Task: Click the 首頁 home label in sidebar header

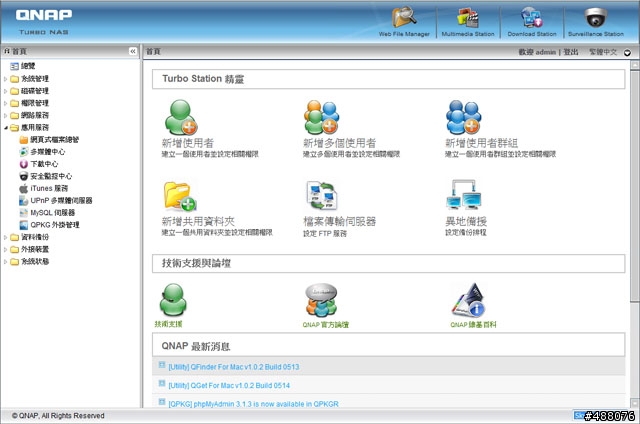Action: pos(19,51)
